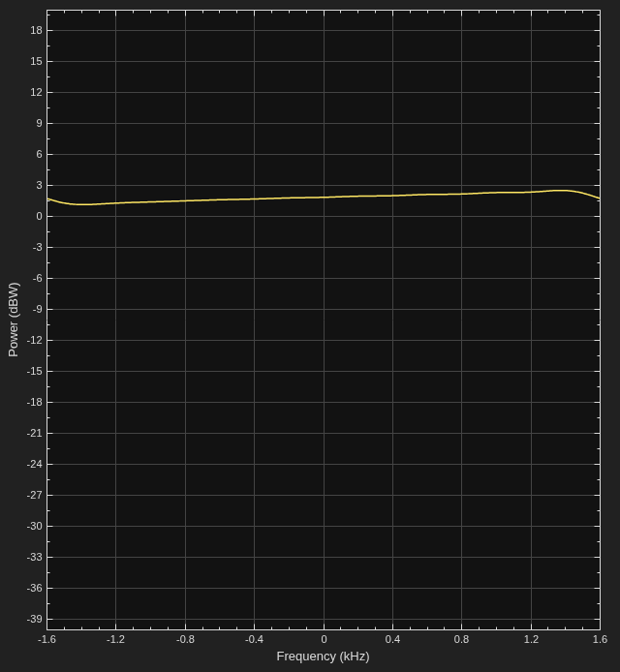Click the -1.6 frequency tick label
Image resolution: width=620 pixels, height=672 pixels.
coord(46,639)
